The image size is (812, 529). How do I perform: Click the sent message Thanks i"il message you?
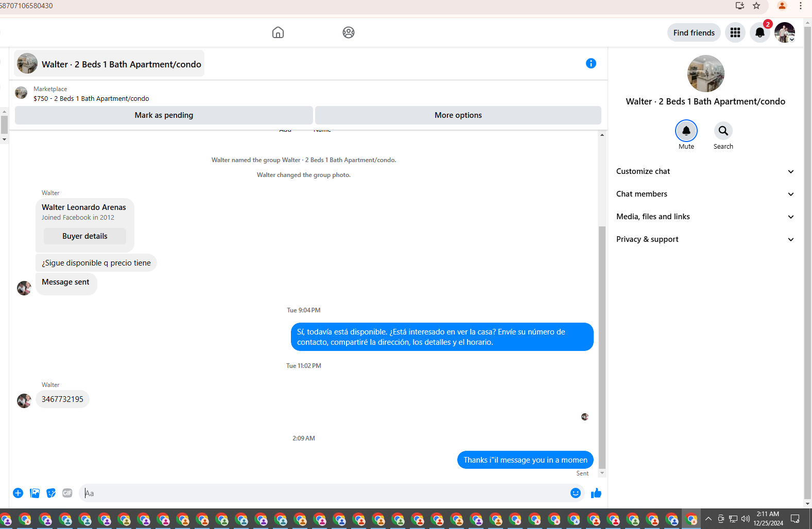pyautogui.click(x=525, y=460)
